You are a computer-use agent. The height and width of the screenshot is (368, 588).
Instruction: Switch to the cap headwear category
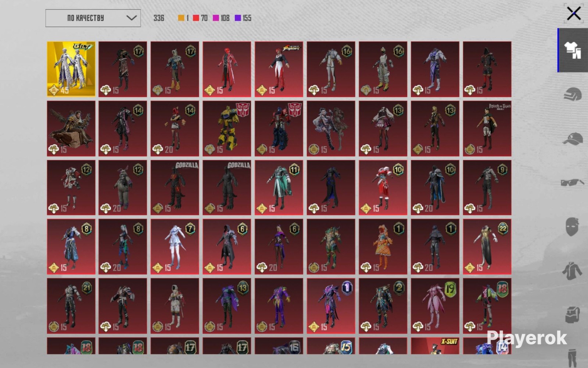[573, 139]
